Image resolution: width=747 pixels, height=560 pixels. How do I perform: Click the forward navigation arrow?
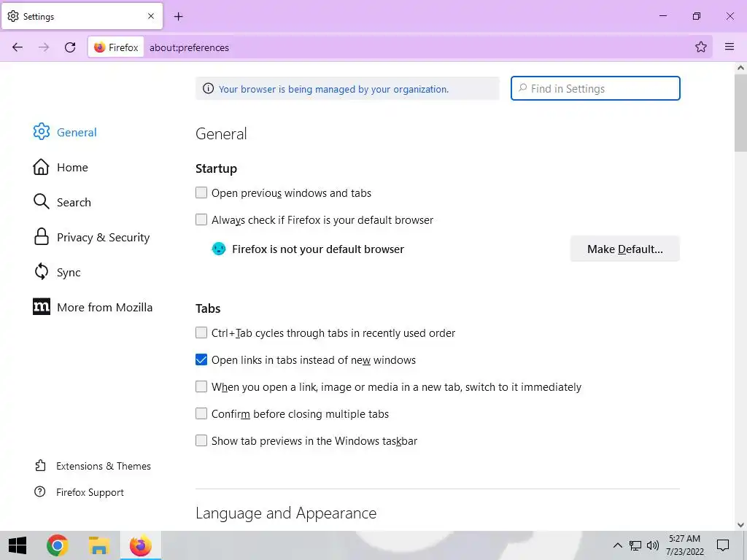coord(44,47)
